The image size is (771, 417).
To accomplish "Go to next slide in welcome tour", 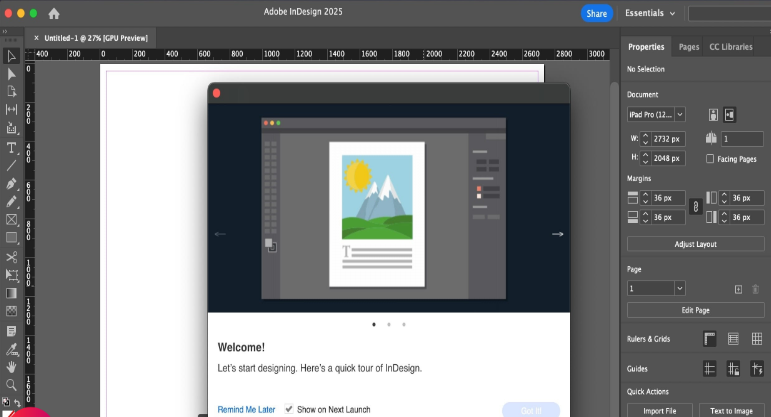I will pos(557,234).
